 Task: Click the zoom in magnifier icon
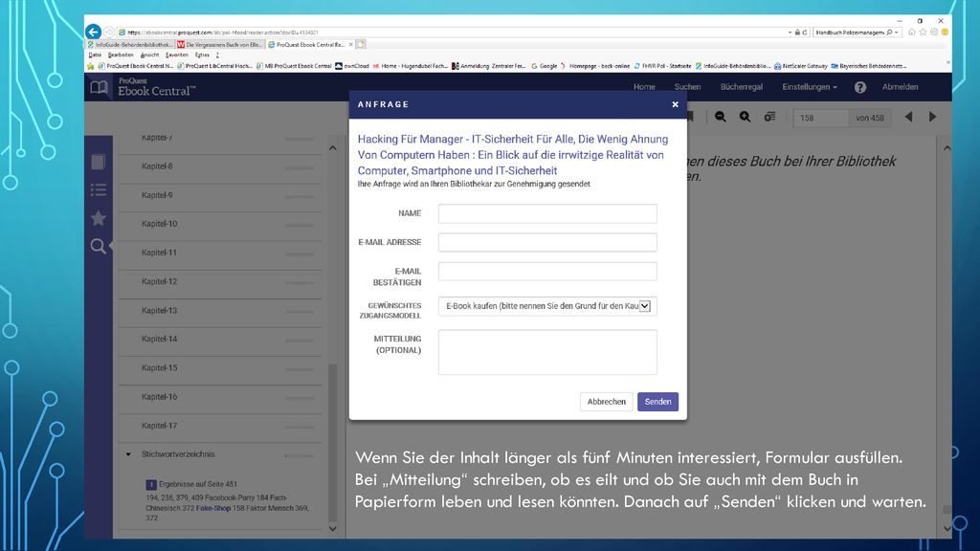pos(745,117)
